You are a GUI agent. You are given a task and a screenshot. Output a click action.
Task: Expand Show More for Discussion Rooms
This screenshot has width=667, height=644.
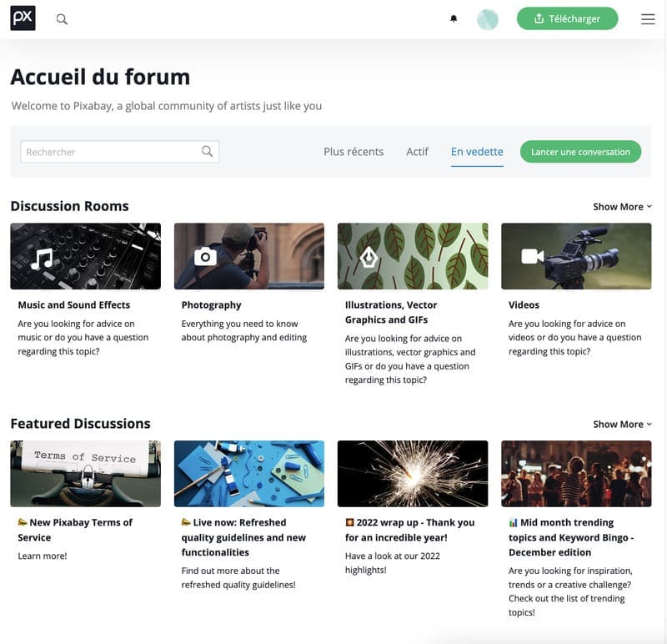pos(621,206)
